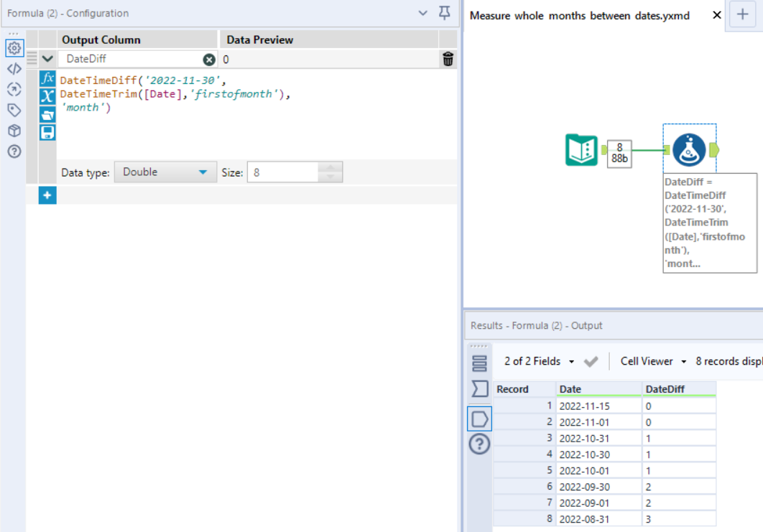
Task: Clear the DateDiff output column name
Action: click(208, 60)
